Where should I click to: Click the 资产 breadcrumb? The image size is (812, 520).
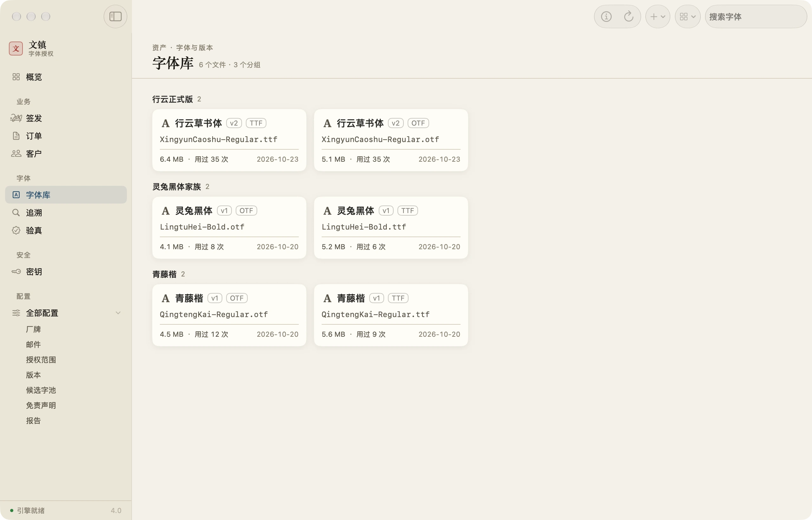pos(159,48)
